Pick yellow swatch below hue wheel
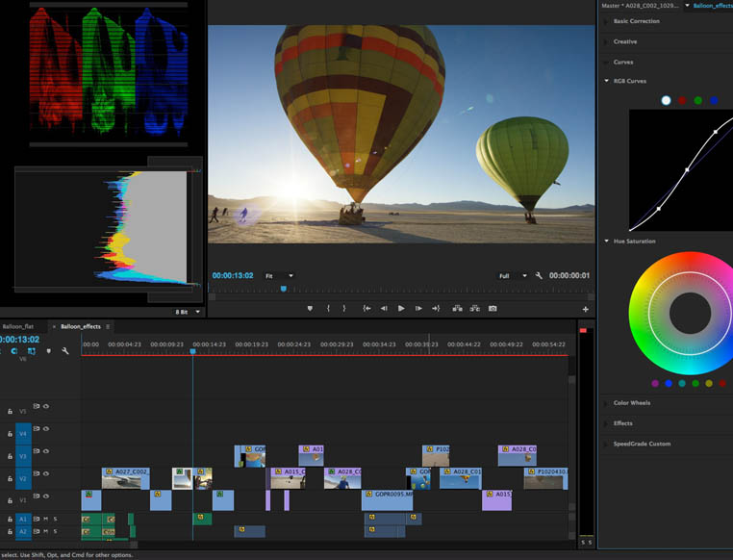 click(x=709, y=383)
